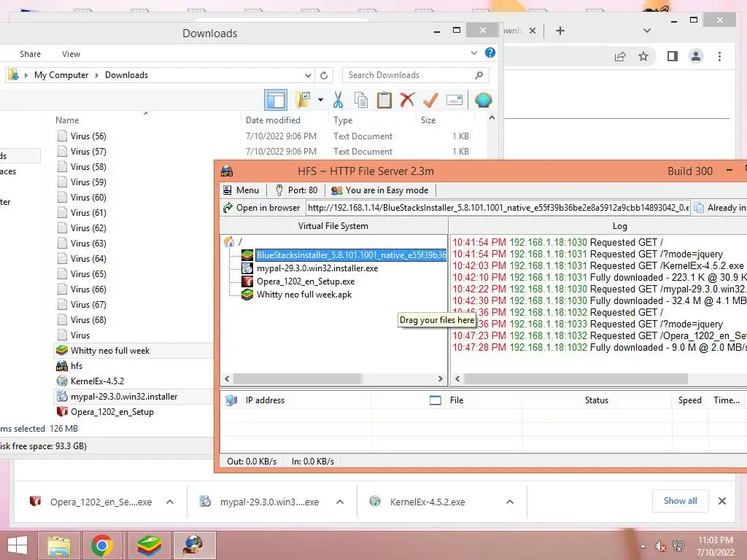Dismiss the Chrome downloads bar with X
Screen dimensions: 747x560
tap(722, 501)
